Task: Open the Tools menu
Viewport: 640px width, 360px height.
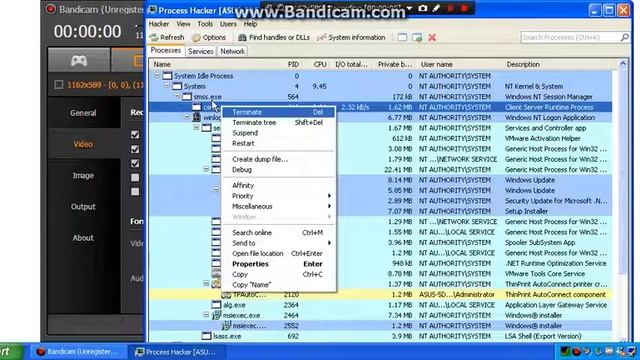Action: (x=205, y=24)
